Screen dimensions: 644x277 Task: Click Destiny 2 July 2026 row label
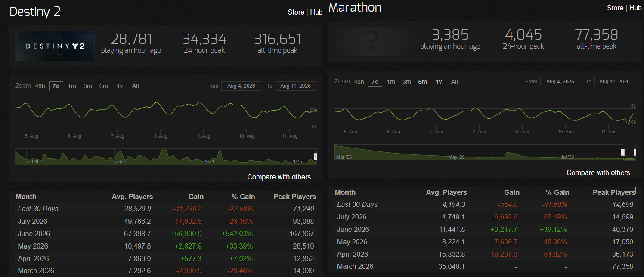pyautogui.click(x=33, y=221)
